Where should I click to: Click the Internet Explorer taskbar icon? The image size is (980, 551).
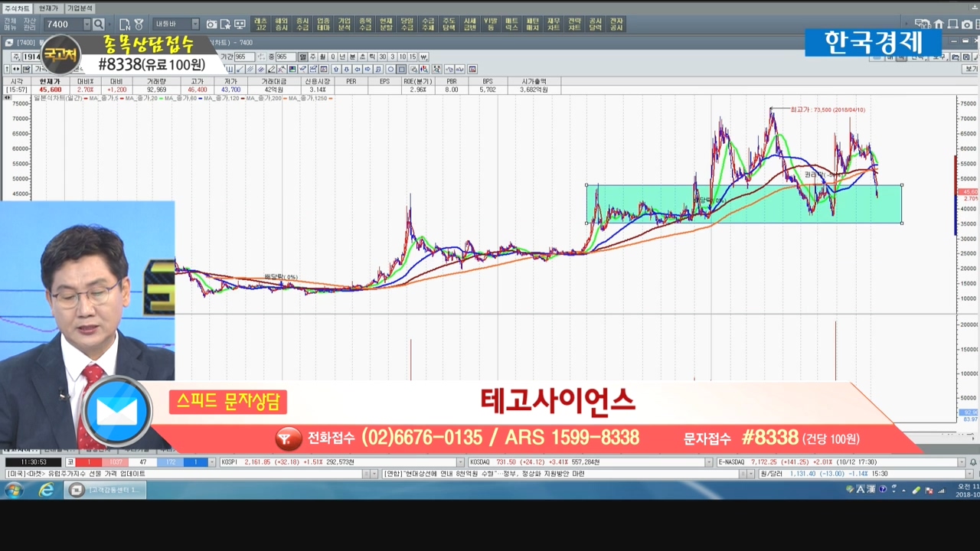pyautogui.click(x=47, y=490)
